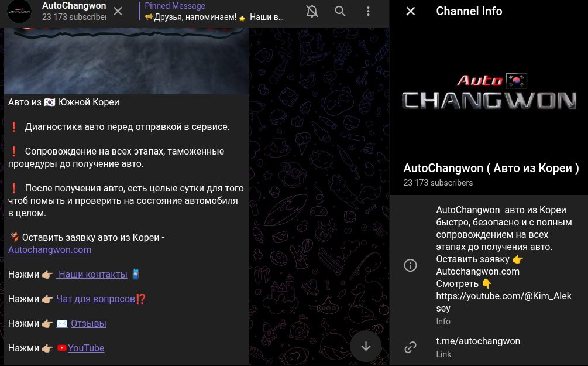Open the Отзывы link

tap(88, 323)
